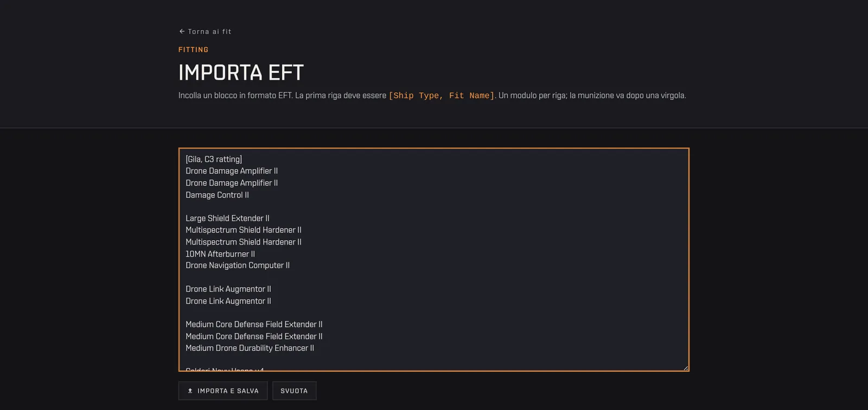Screen dimensions: 868x410
Task: Clear the text with Svuota button
Action: (x=294, y=391)
